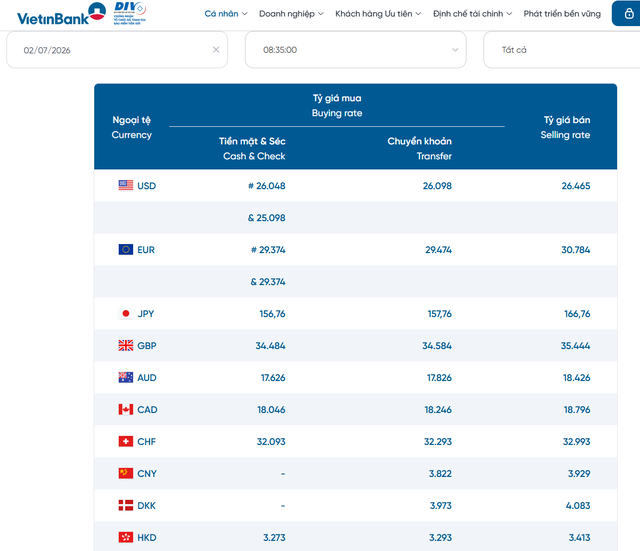The width and height of the screenshot is (640, 551).
Task: Click the DKK currency label
Action: (146, 506)
